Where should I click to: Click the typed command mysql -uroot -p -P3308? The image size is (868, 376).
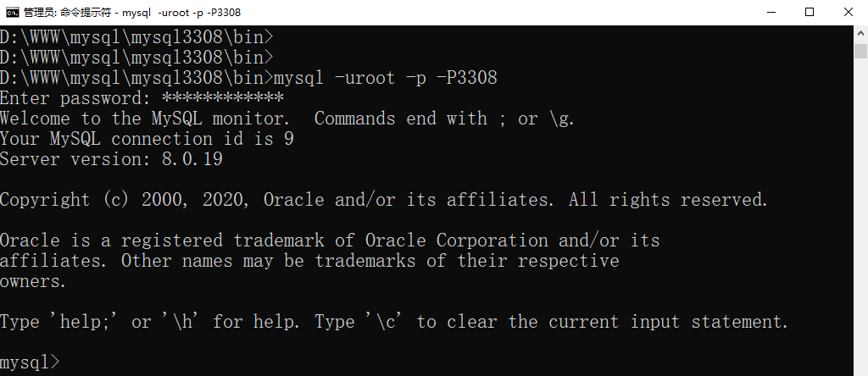point(386,78)
